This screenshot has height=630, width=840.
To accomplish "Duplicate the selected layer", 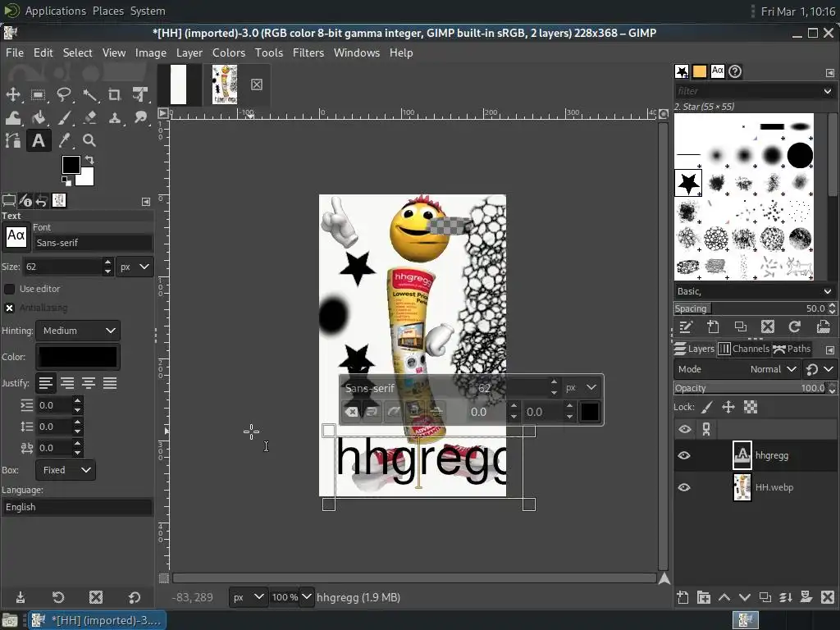I will pos(765,597).
